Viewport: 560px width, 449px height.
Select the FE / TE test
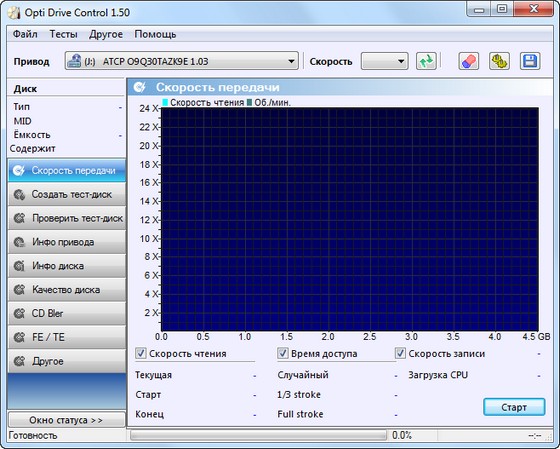[67, 337]
